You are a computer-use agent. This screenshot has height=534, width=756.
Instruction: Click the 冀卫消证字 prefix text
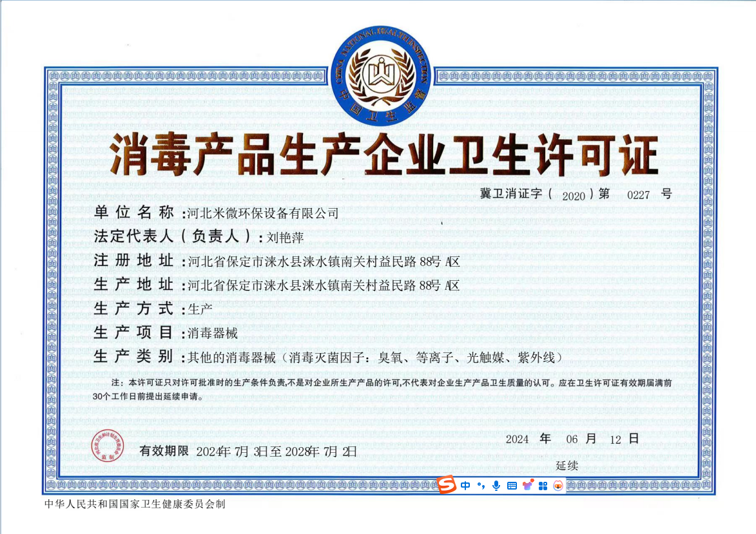pyautogui.click(x=511, y=194)
